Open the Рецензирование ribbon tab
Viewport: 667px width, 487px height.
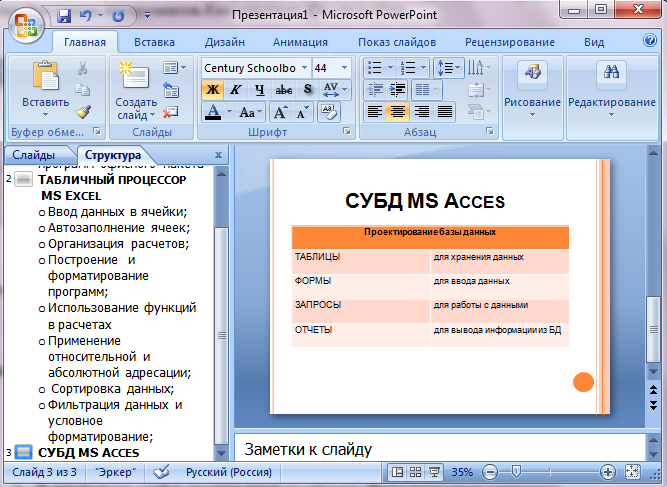click(510, 42)
